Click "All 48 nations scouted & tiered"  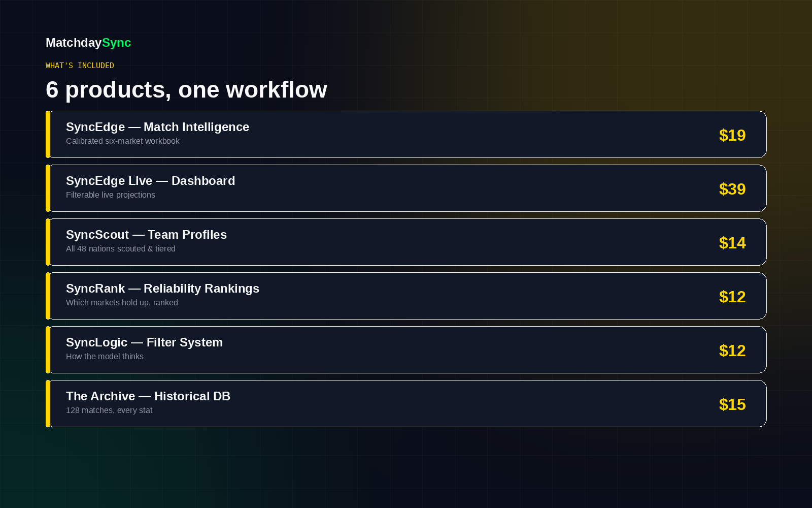click(x=121, y=249)
